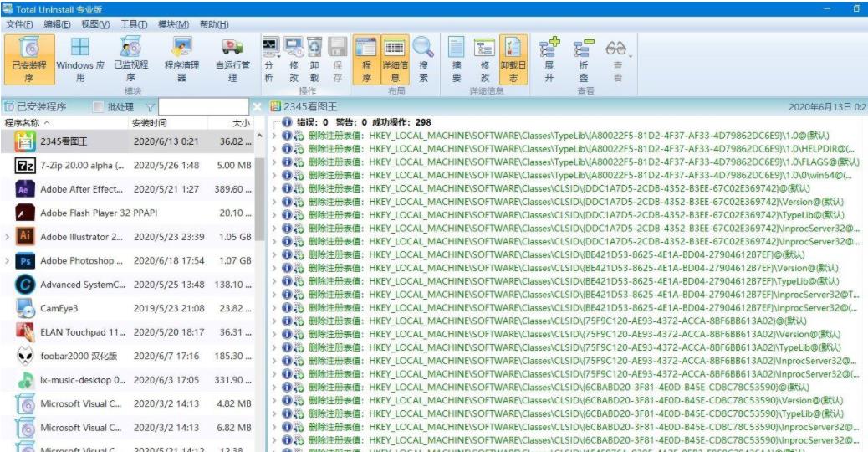This screenshot has width=868, height=452.
Task: Select Adobe Flash Player 32 PPAPI
Action: click(128, 213)
